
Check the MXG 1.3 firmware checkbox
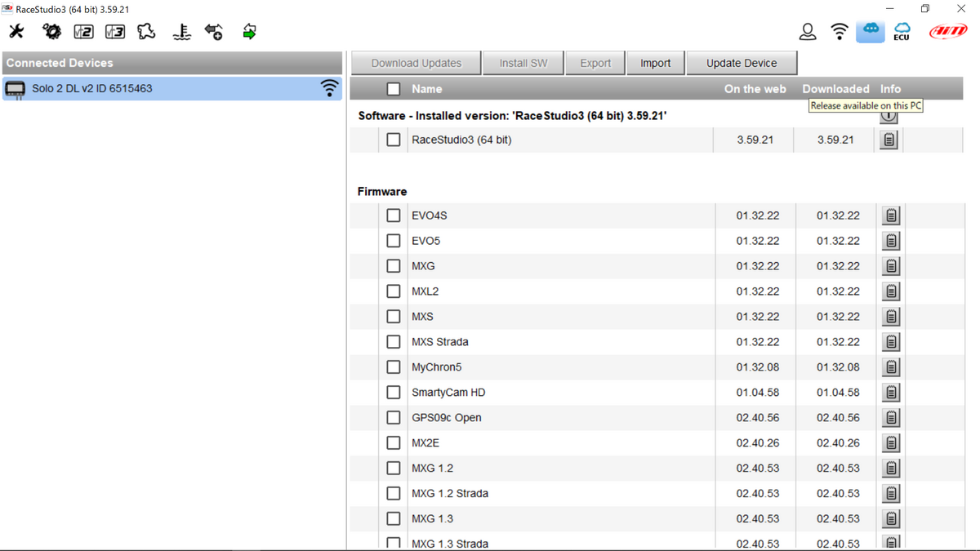click(x=394, y=519)
